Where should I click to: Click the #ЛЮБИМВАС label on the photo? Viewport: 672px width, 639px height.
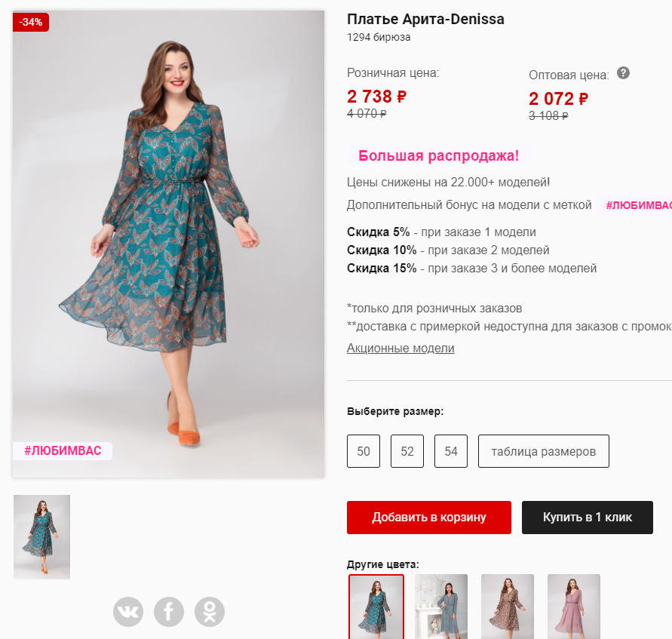(x=63, y=450)
